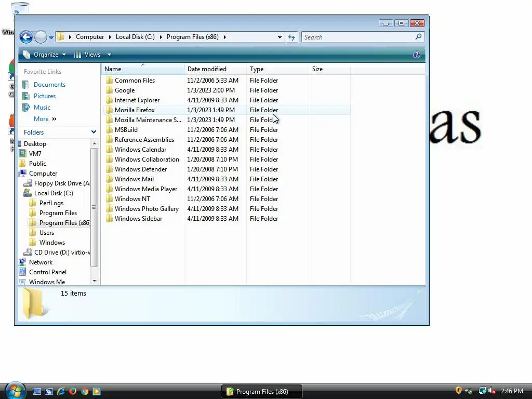The image size is (532, 399).
Task: Open the address bar history dropdown
Action: (280, 37)
